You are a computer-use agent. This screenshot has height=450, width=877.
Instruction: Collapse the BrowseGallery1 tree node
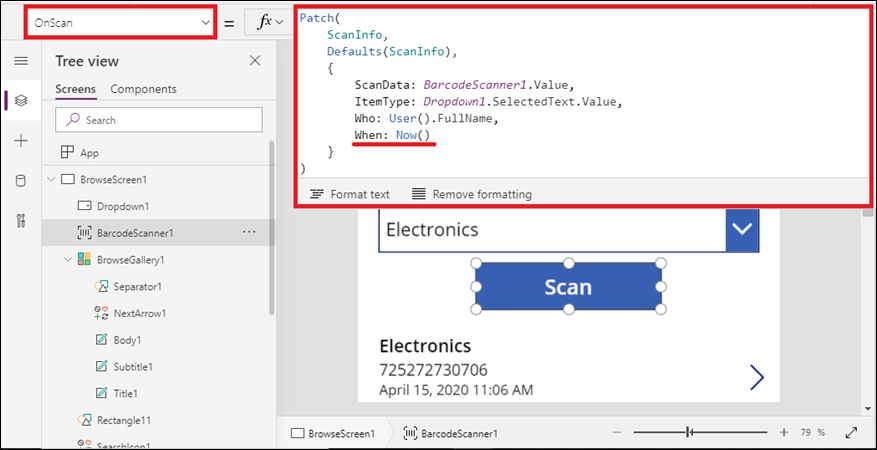click(68, 260)
